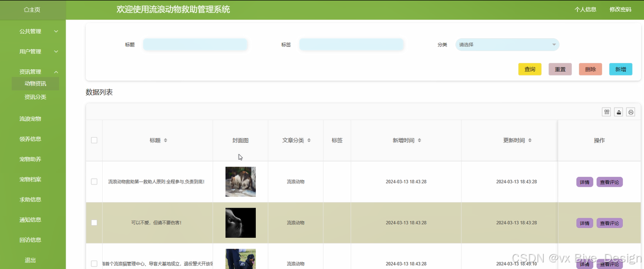Screen dimensions: 644x269
Task: Sort by 标题 column arrows
Action: click(x=165, y=140)
